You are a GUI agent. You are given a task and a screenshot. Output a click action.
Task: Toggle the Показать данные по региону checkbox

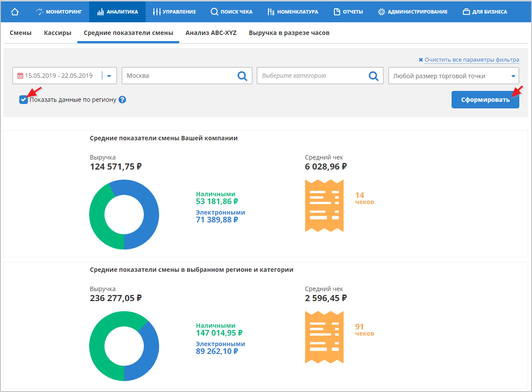(24, 100)
